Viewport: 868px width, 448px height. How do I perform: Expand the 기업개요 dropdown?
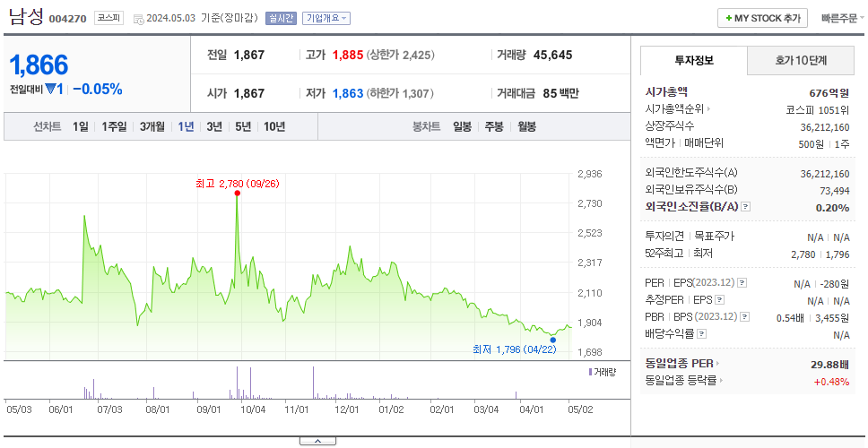click(326, 18)
